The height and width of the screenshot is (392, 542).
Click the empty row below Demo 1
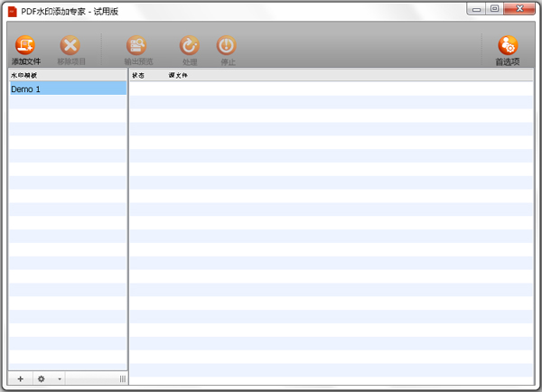click(x=67, y=103)
